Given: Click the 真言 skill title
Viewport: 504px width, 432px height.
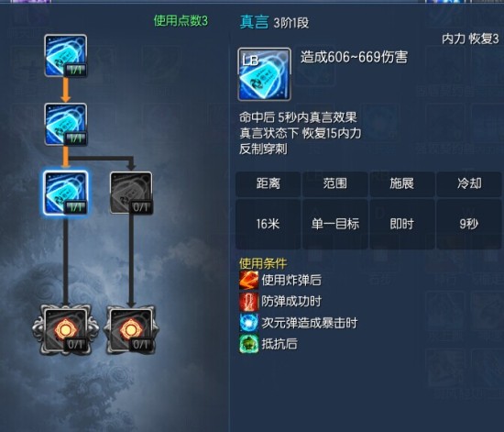Looking at the screenshot, I should pos(254,22).
